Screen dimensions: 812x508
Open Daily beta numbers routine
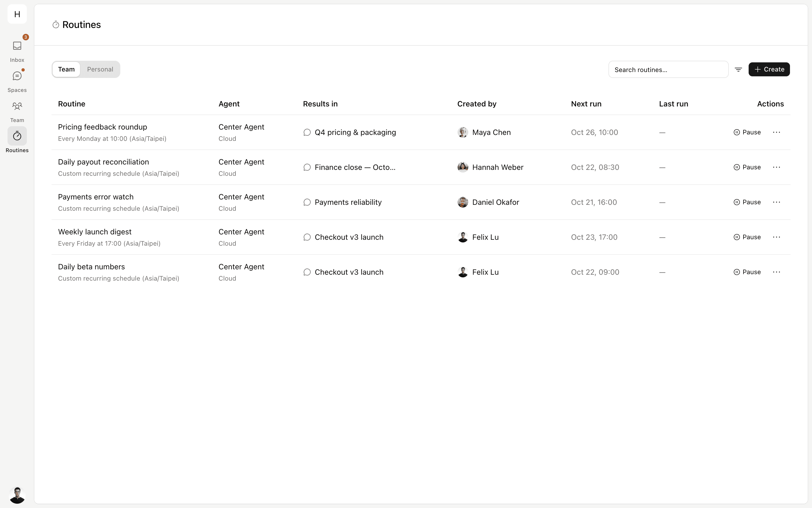pos(91,267)
